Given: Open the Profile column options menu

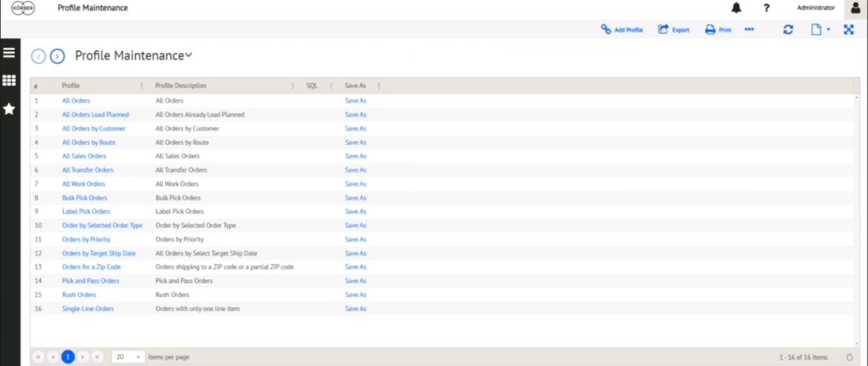Looking at the screenshot, I should pyautogui.click(x=142, y=86).
